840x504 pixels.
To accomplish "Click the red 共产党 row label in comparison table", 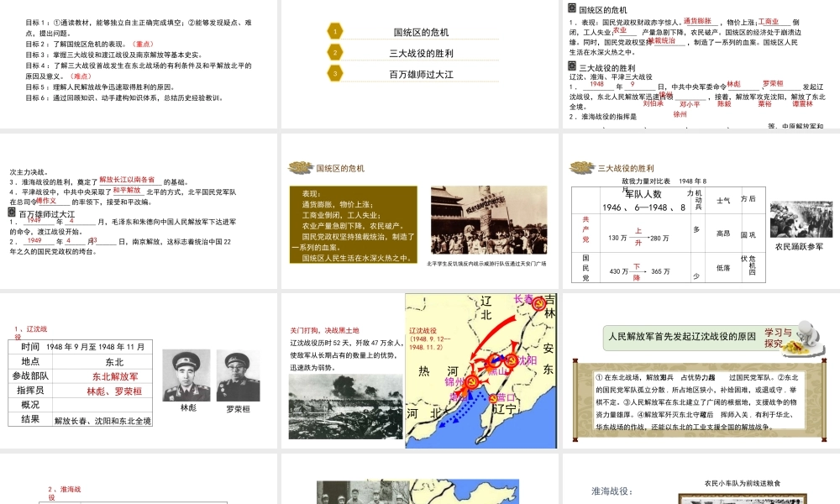I will pos(585,229).
